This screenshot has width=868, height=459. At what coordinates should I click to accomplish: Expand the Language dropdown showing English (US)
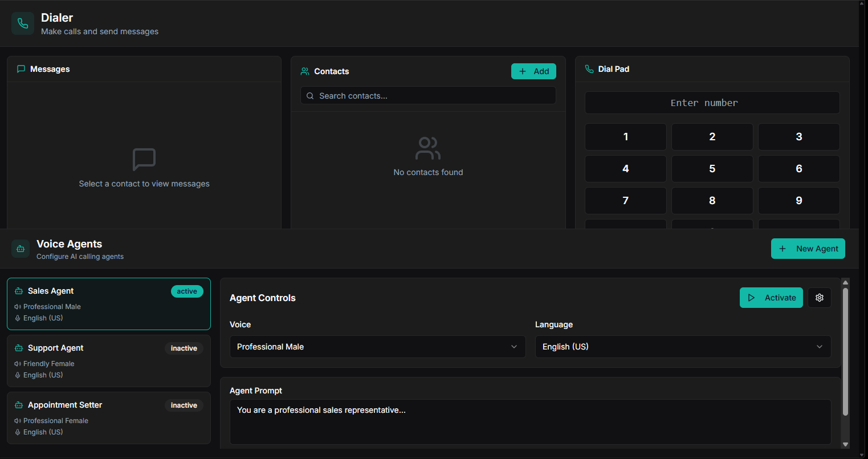pyautogui.click(x=682, y=347)
